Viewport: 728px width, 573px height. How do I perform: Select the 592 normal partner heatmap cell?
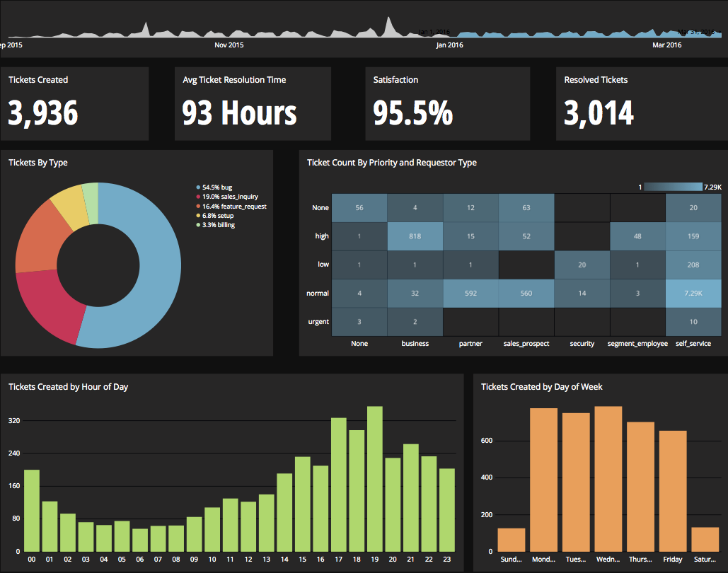pos(470,293)
